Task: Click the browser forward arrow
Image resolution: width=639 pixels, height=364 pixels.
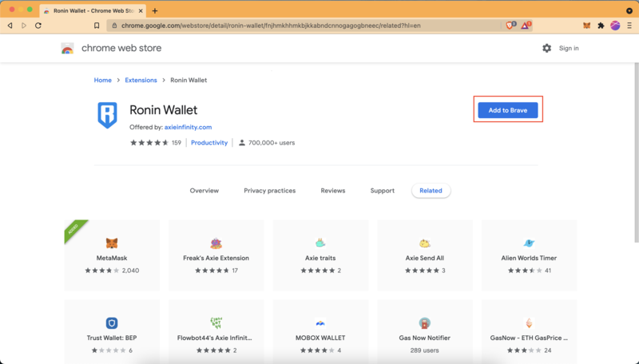Action: [24, 26]
